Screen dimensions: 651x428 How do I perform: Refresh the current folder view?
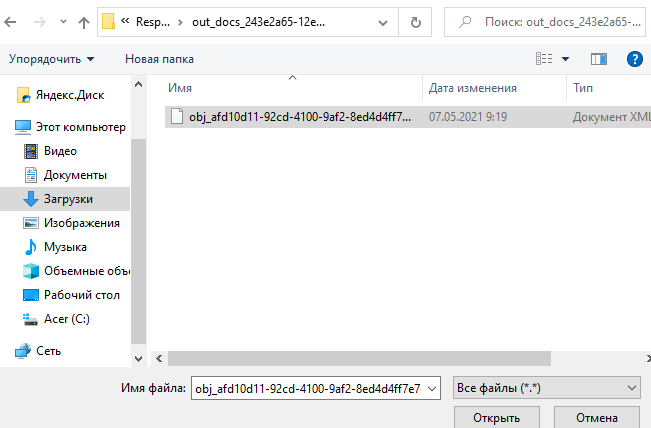click(415, 21)
